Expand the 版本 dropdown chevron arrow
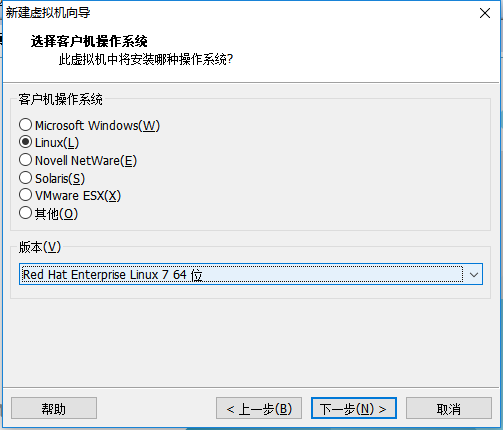This screenshot has width=503, height=430. click(474, 275)
